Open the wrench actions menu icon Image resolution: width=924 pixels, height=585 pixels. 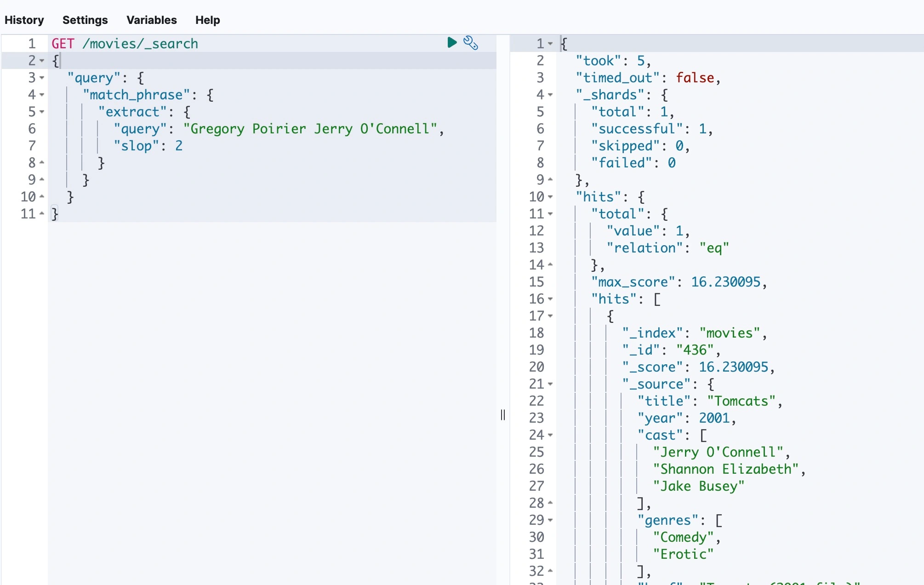[x=470, y=43]
